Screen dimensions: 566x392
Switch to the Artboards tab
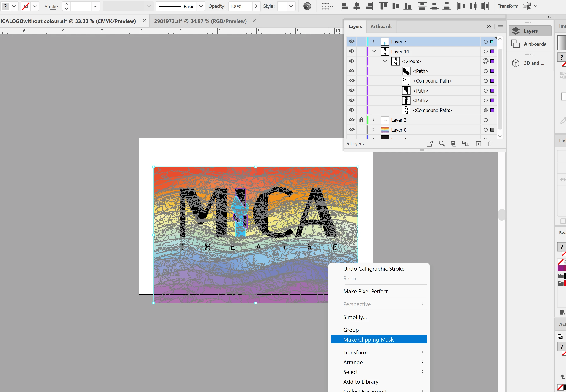pyautogui.click(x=381, y=26)
